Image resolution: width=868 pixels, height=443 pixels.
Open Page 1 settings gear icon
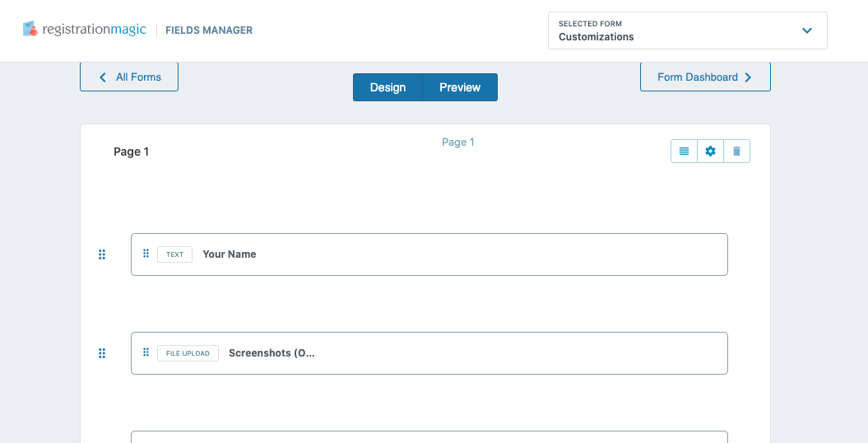pyautogui.click(x=710, y=152)
